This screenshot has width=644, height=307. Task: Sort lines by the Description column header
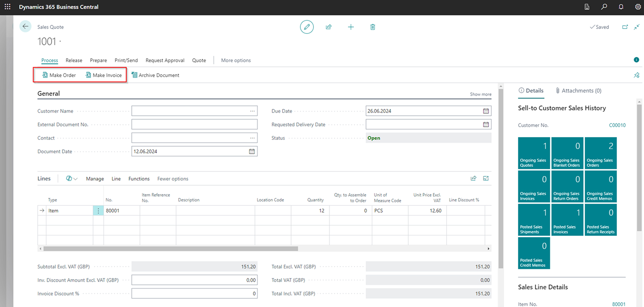tap(188, 200)
